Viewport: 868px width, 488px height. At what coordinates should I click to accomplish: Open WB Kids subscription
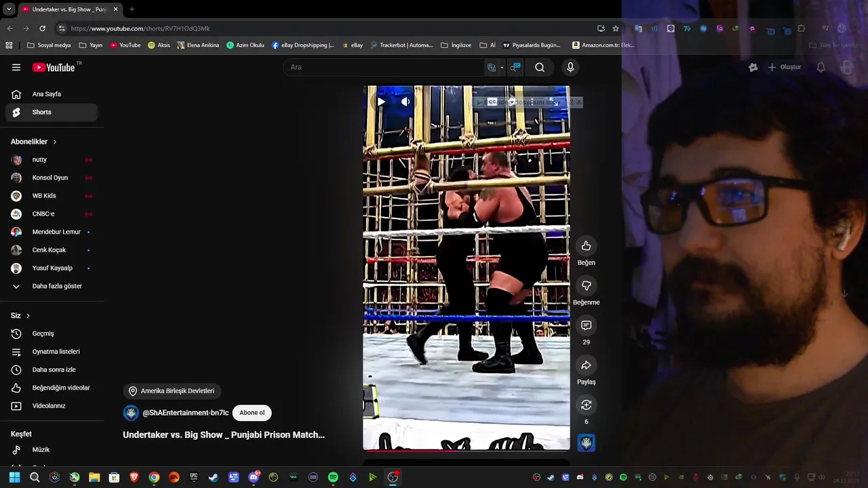pos(52,196)
